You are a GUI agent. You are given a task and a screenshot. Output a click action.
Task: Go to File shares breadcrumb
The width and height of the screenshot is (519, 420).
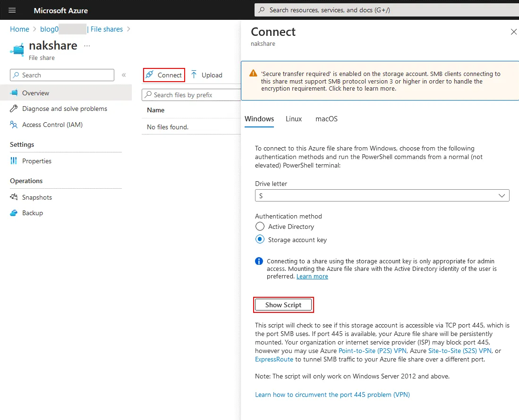106,29
